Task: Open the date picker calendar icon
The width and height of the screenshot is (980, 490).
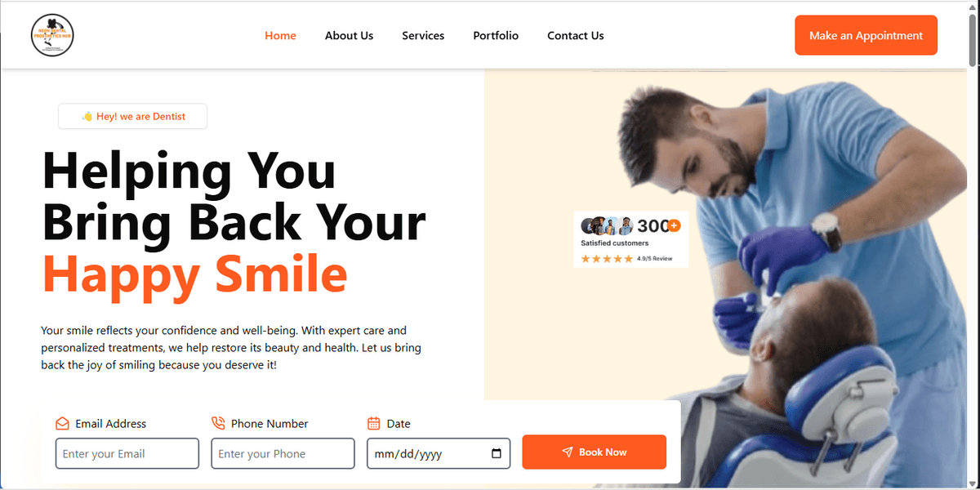Action: coord(497,453)
